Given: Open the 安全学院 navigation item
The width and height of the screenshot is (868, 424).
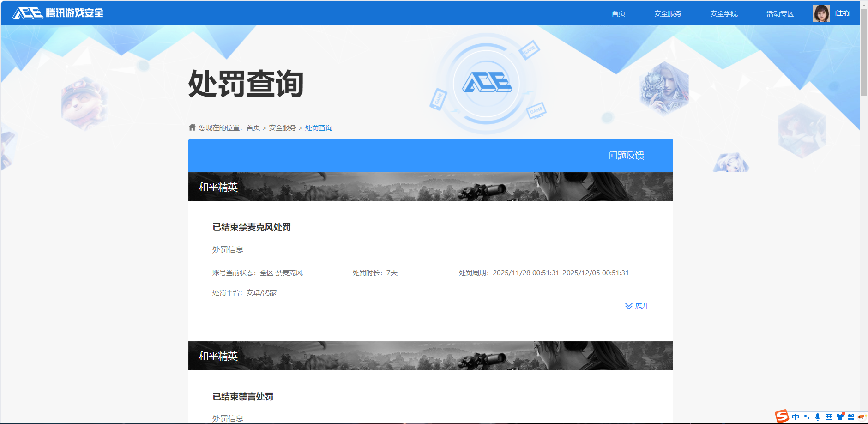Looking at the screenshot, I should click(723, 13).
